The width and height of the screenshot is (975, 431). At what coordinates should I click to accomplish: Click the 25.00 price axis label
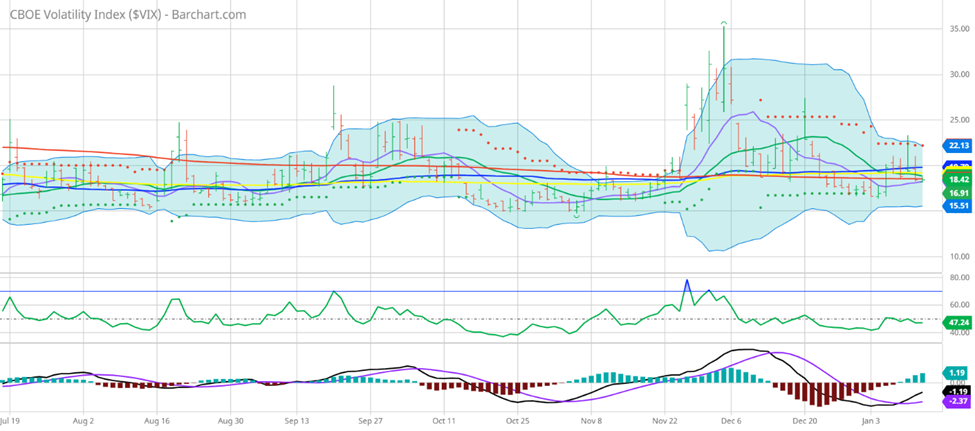click(958, 119)
